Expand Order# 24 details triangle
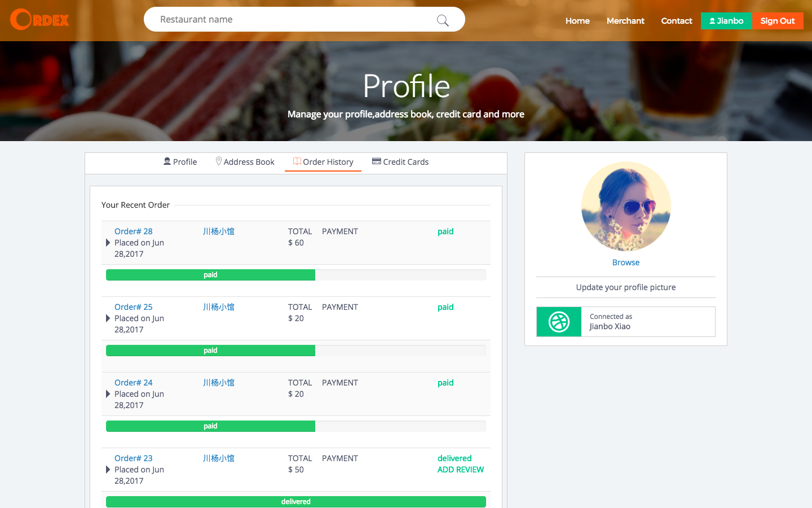 click(108, 394)
